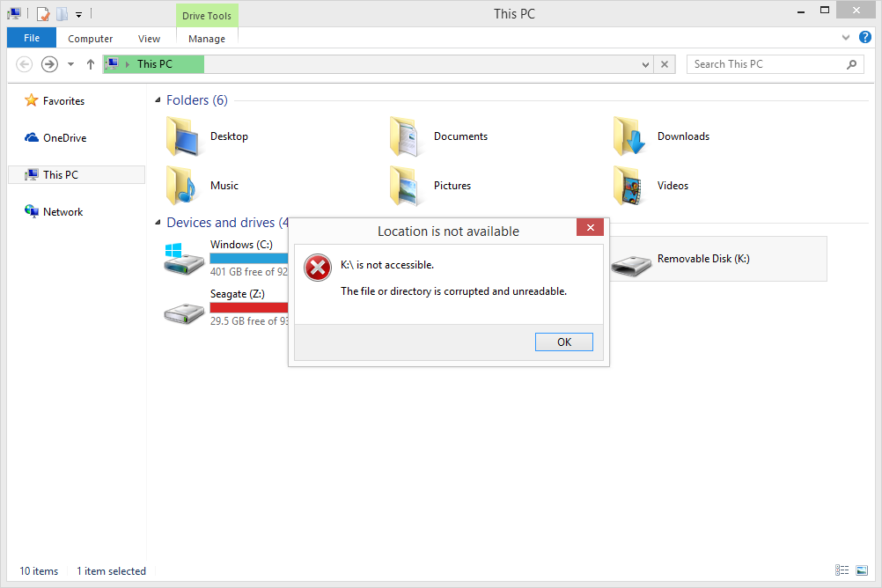882x588 pixels.
Task: Collapse the Folders (6) group
Action: (x=158, y=100)
